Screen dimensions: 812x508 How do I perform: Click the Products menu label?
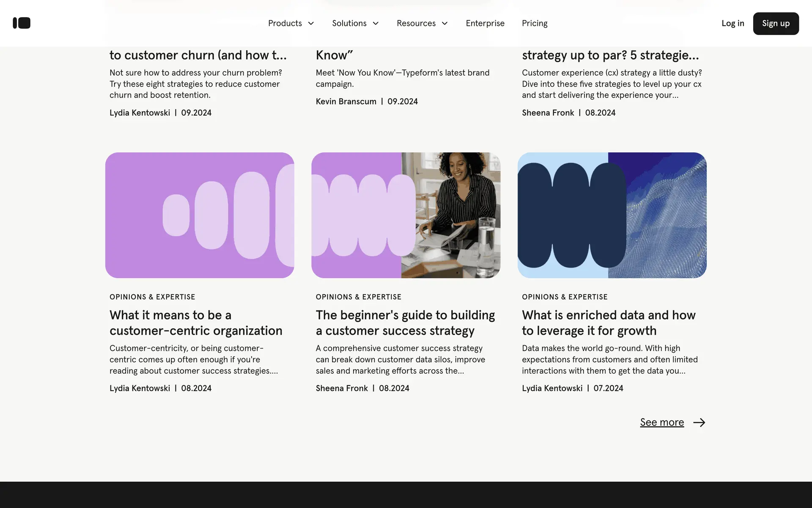(x=285, y=23)
